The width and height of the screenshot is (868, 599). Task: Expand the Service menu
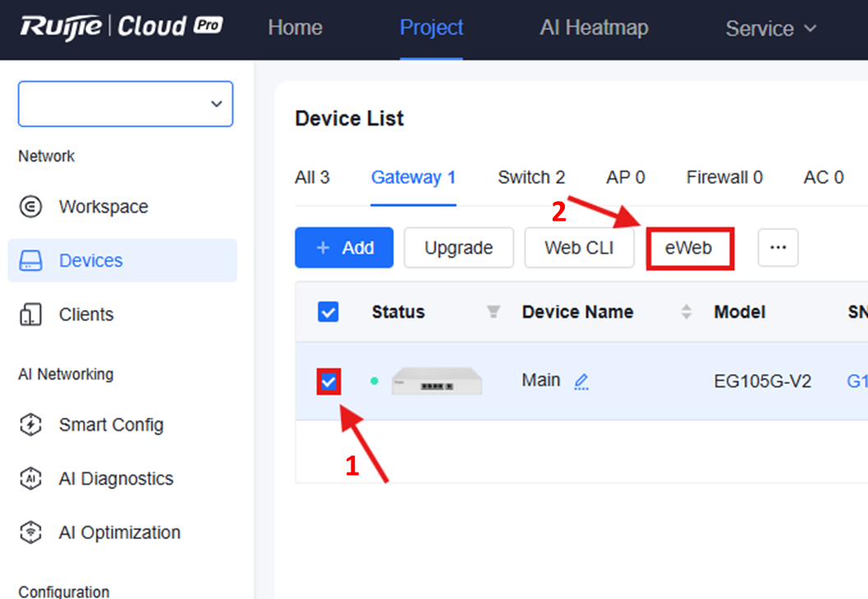771,29
